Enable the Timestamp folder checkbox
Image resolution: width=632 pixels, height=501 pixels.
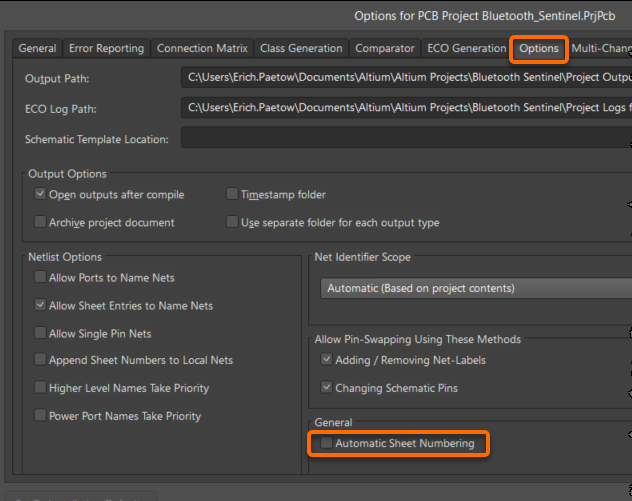[233, 195]
